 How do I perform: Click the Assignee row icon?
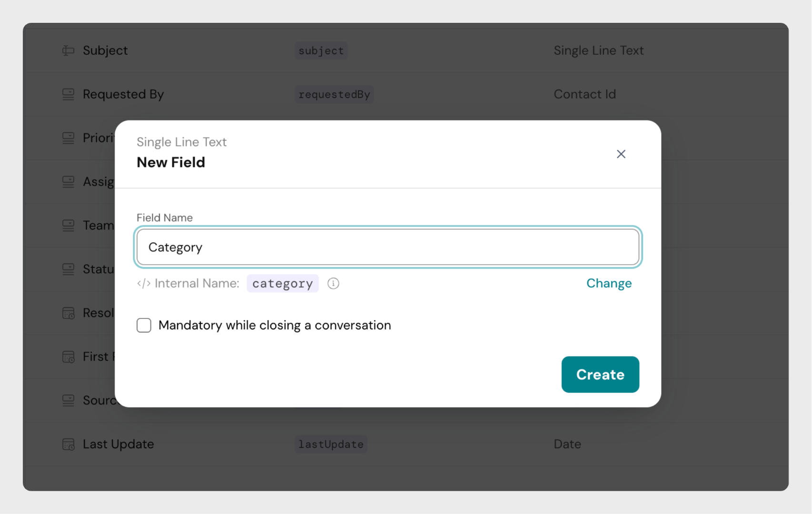(69, 182)
